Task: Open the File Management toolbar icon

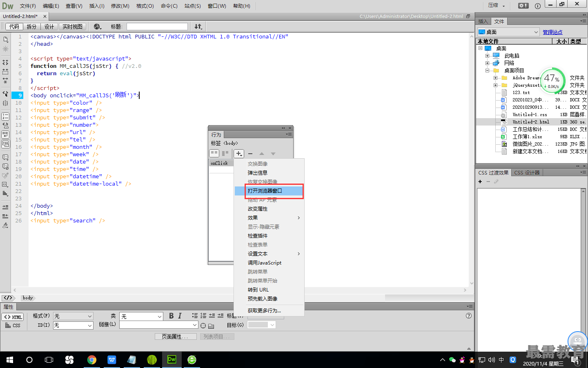Action: click(x=198, y=27)
